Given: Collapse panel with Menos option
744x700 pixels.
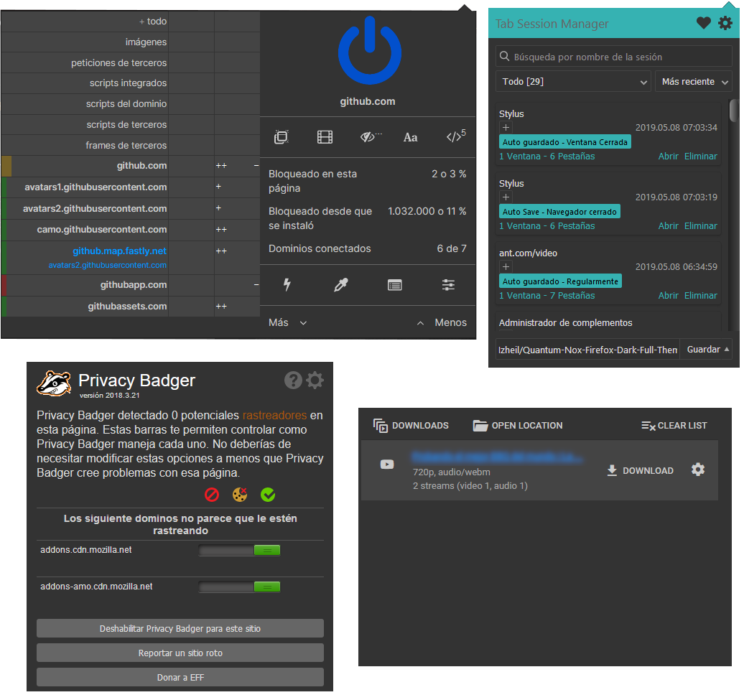Looking at the screenshot, I should click(442, 322).
